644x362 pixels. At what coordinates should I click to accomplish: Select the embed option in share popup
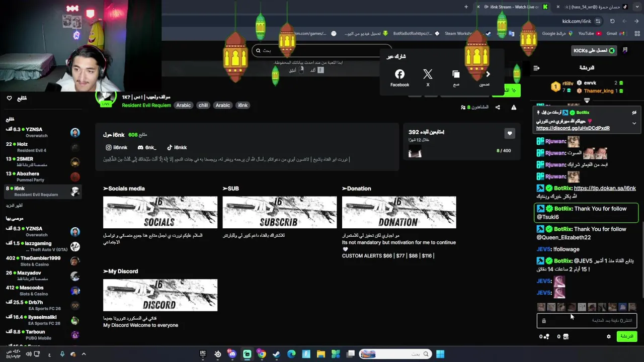485,78
